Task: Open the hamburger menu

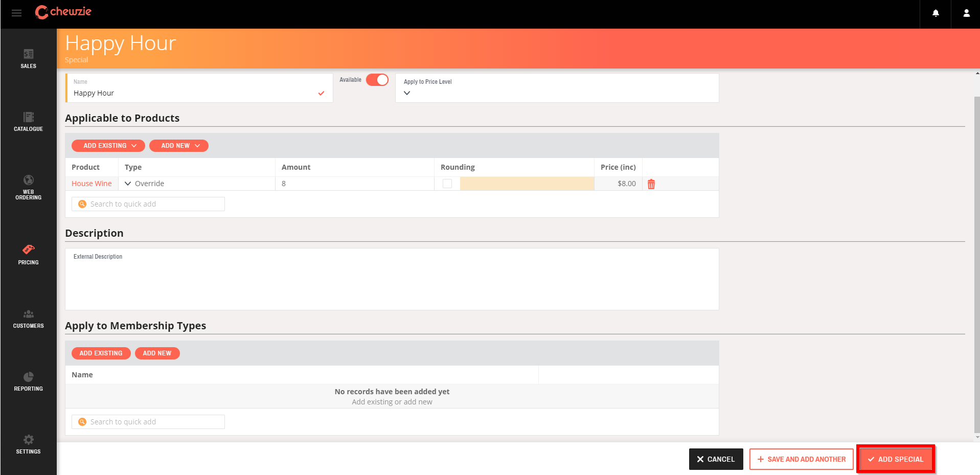Action: tap(16, 13)
